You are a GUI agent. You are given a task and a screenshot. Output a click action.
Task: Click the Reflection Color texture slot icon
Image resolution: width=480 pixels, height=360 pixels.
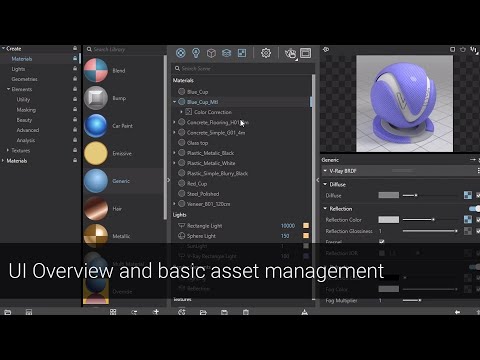pos(468,220)
